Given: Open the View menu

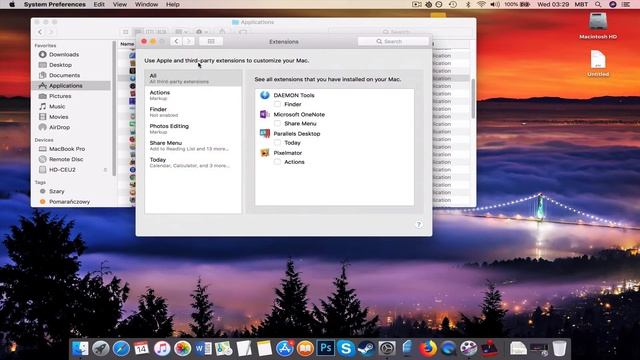Looking at the screenshot, I should coord(120,4).
